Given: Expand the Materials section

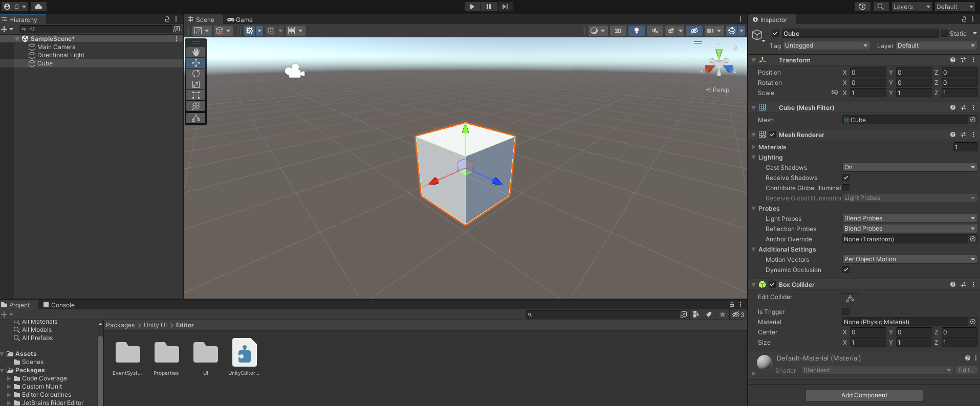Looking at the screenshot, I should click(x=754, y=147).
